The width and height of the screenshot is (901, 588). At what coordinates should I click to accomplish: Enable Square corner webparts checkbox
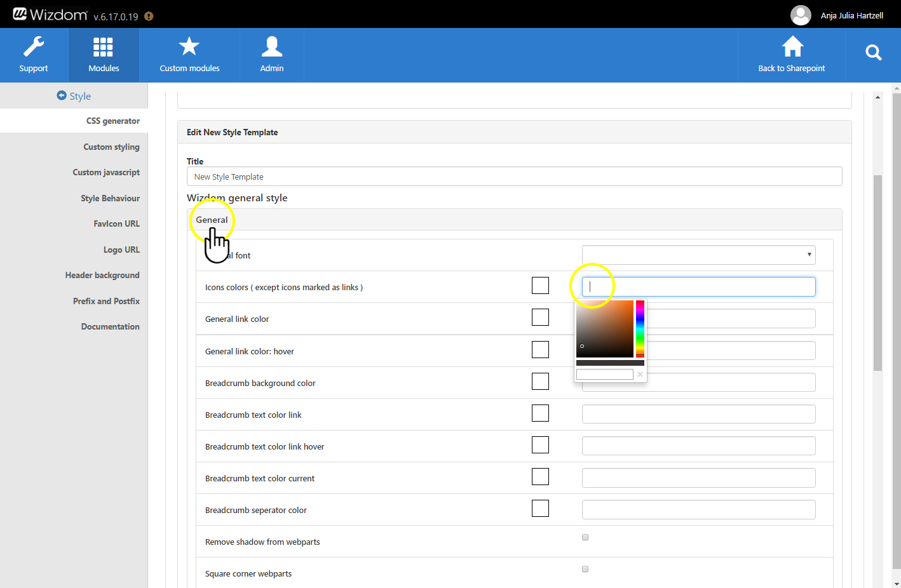tap(585, 569)
